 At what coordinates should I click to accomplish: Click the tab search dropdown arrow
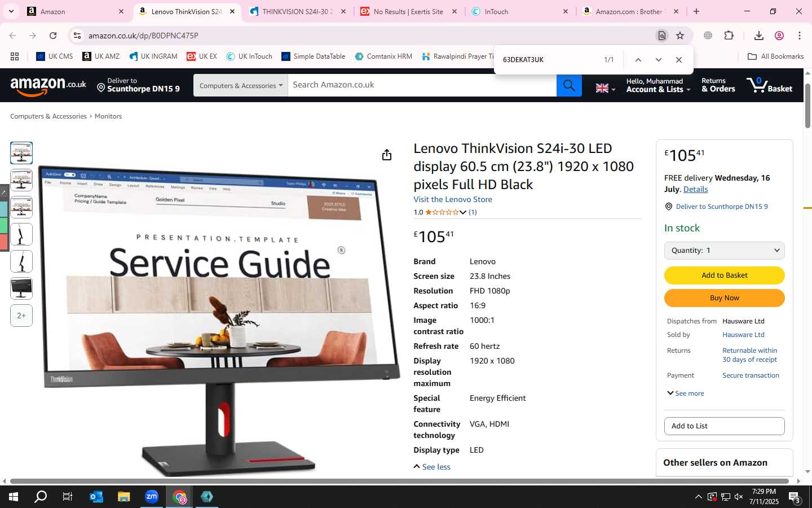[x=11, y=11]
